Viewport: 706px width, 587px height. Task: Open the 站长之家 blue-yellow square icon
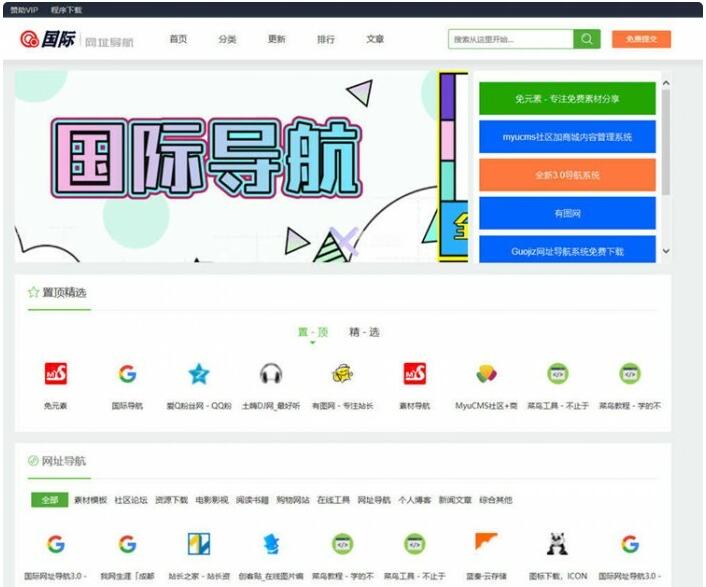tap(199, 544)
